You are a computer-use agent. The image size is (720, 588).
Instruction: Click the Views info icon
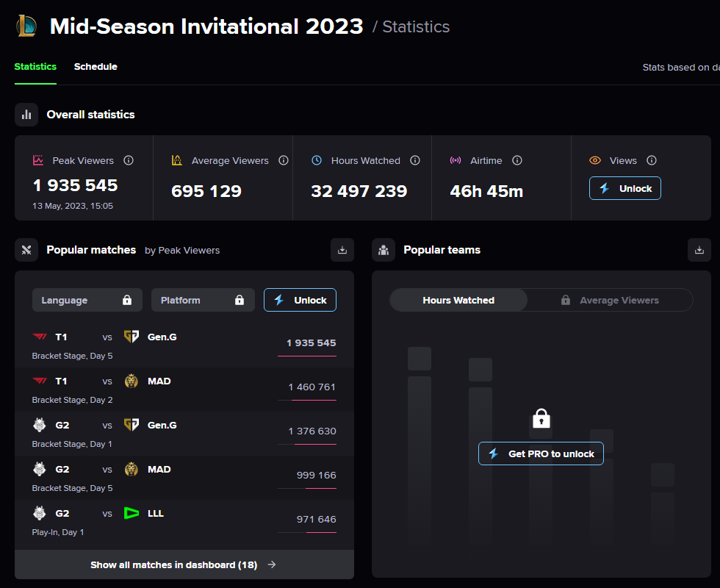tap(652, 160)
